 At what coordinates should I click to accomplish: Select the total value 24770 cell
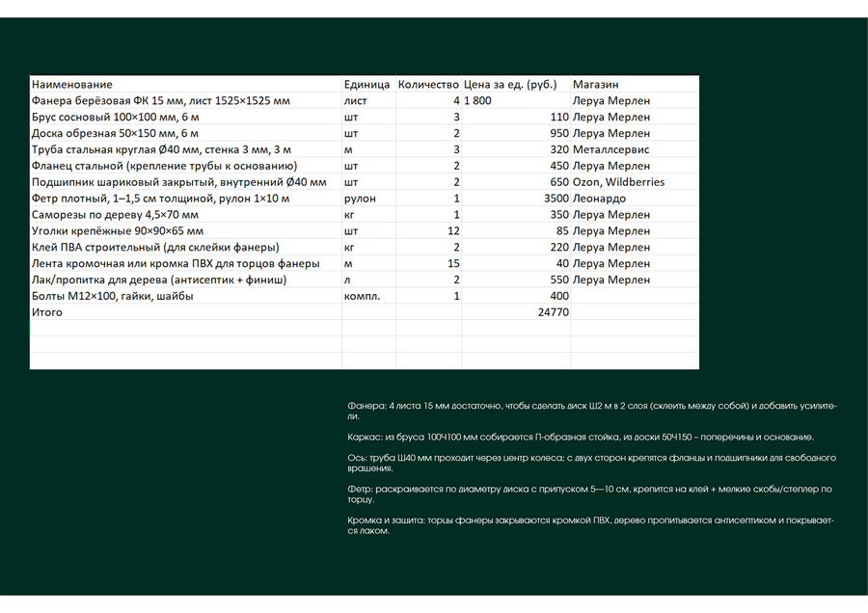coord(516,312)
